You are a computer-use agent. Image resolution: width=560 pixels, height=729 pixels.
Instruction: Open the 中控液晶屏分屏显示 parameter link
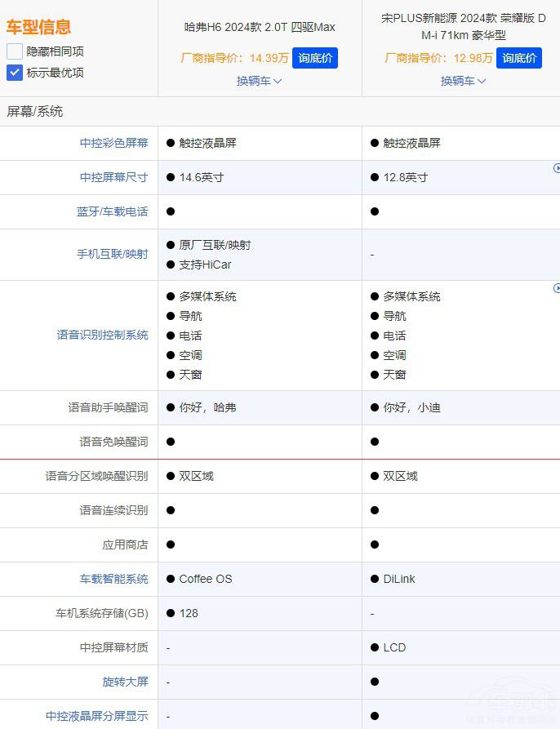[x=96, y=716]
